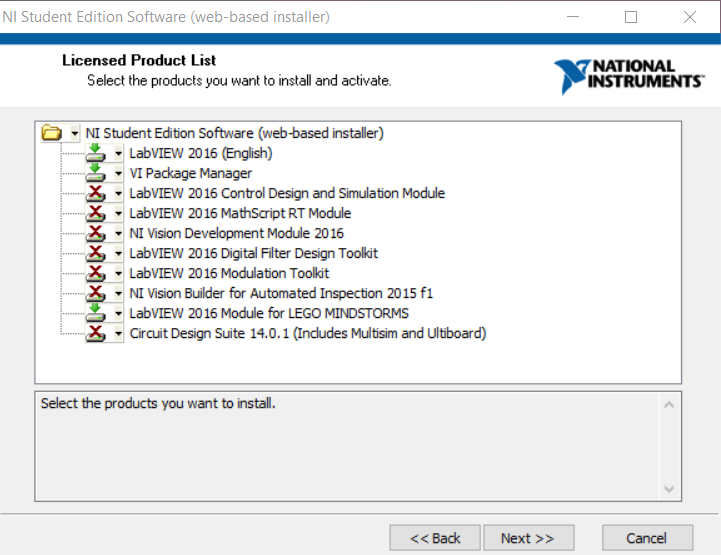The width and height of the screenshot is (721, 555).
Task: Click red X icon beside NI Vision Builder for Automated Inspection
Action: coord(96,293)
